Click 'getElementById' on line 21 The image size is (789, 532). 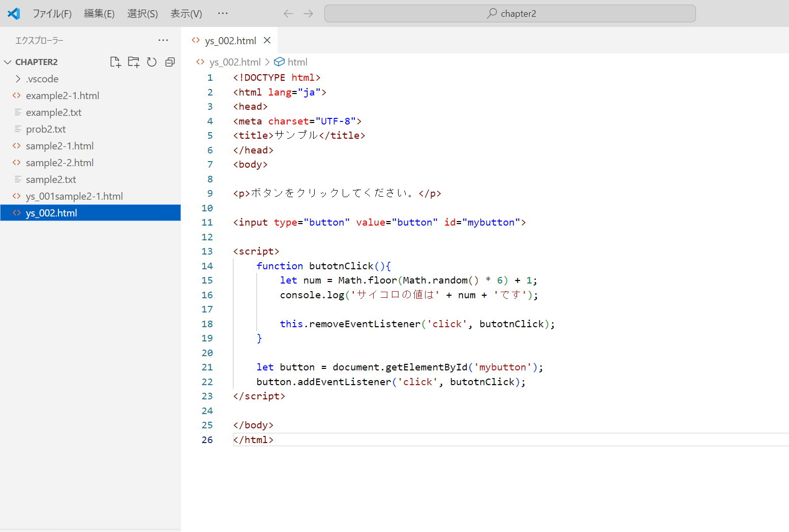click(427, 367)
